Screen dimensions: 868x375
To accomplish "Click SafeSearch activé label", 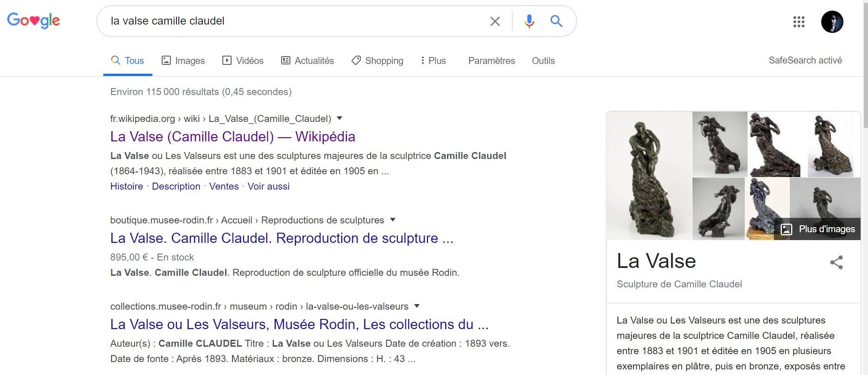I will click(805, 60).
